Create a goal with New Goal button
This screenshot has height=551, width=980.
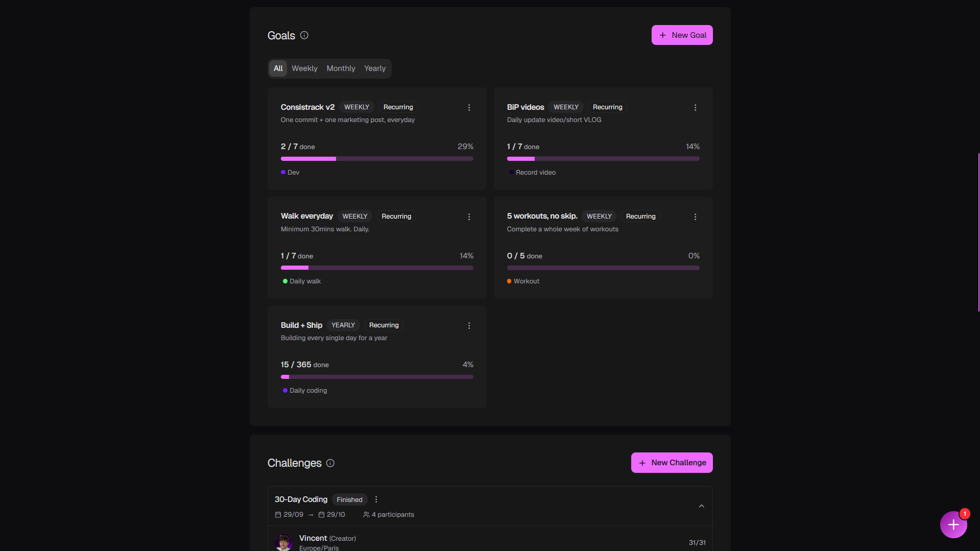682,35
